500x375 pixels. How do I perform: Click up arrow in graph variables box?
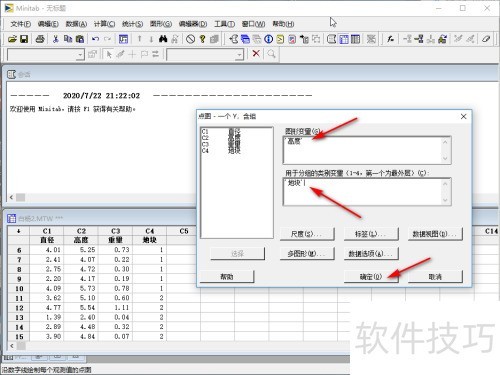coord(445,142)
